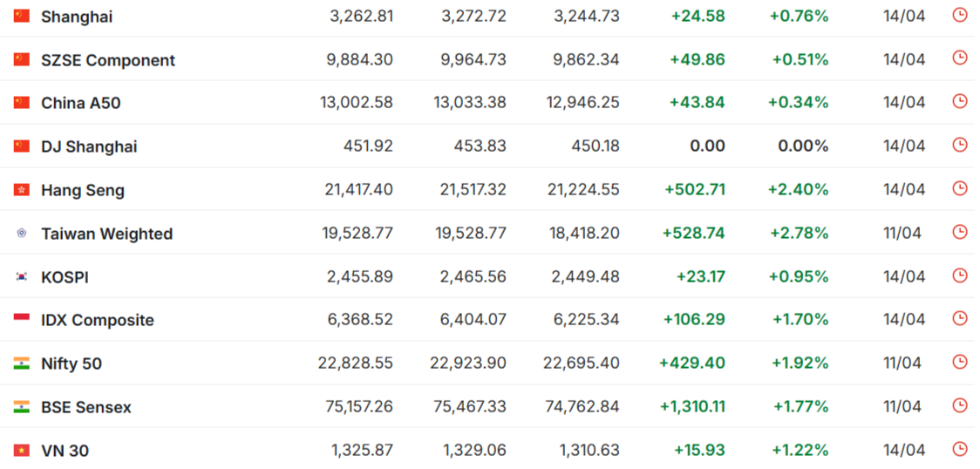Click the clock icon in the BSE Sensex row
The width and height of the screenshot is (980, 469).
coord(959,405)
